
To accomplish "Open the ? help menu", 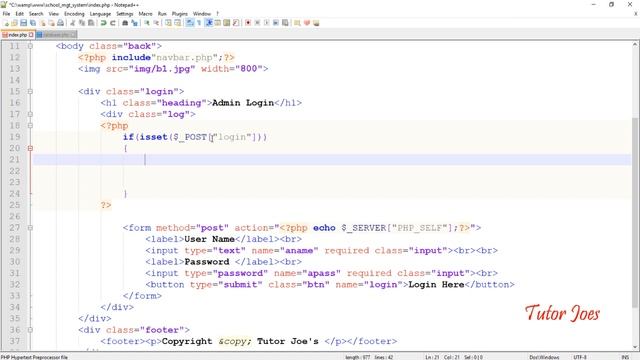I will (x=218, y=14).
